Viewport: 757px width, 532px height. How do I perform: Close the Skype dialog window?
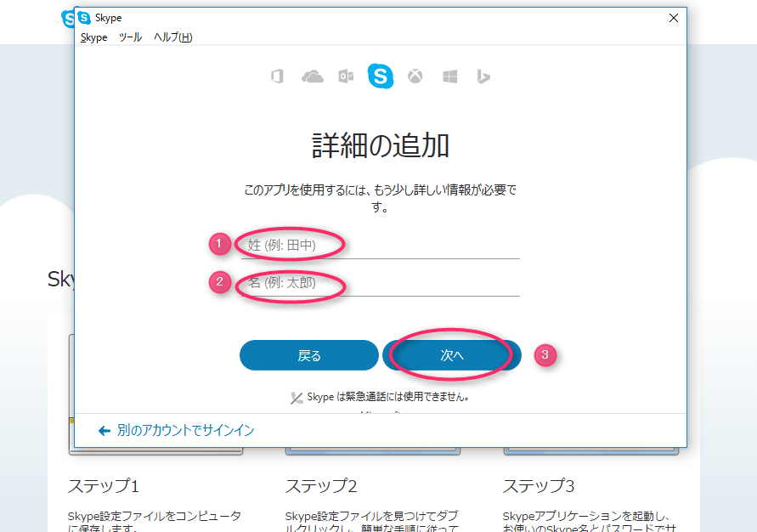[674, 18]
